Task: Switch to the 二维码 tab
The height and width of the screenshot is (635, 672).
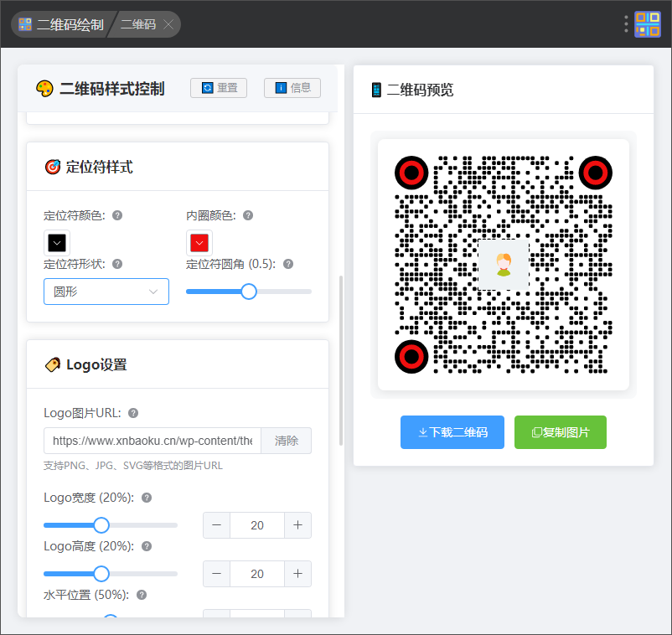Action: pyautogui.click(x=137, y=24)
